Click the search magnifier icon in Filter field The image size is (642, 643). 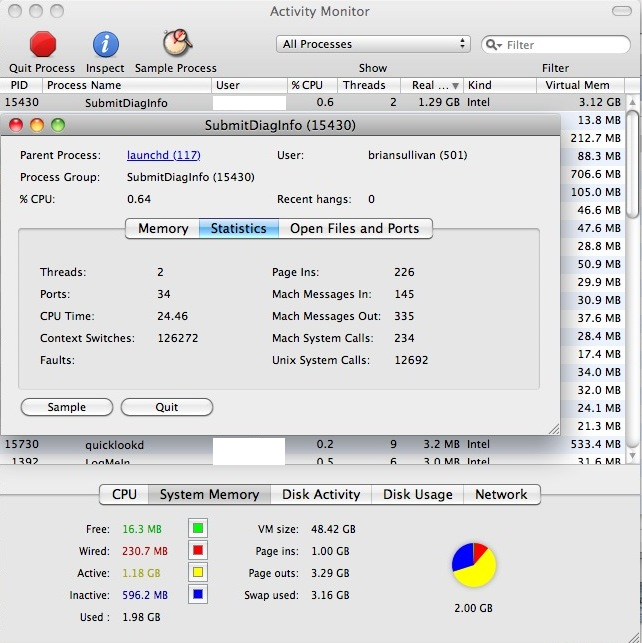(x=493, y=45)
